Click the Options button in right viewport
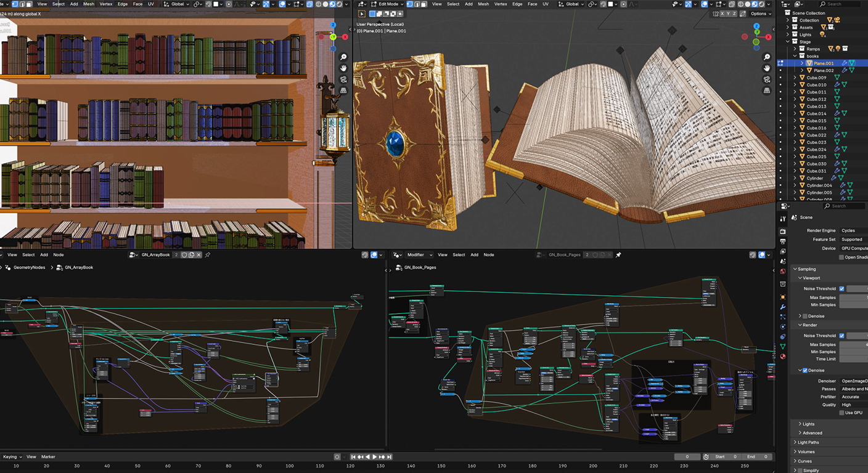Screen dimensions: 868x473 point(759,14)
